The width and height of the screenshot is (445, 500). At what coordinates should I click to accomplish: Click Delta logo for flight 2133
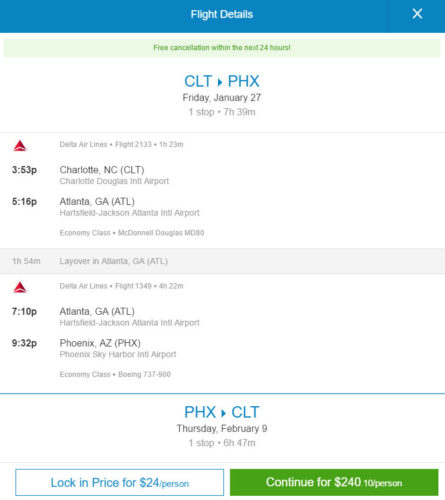(x=20, y=146)
